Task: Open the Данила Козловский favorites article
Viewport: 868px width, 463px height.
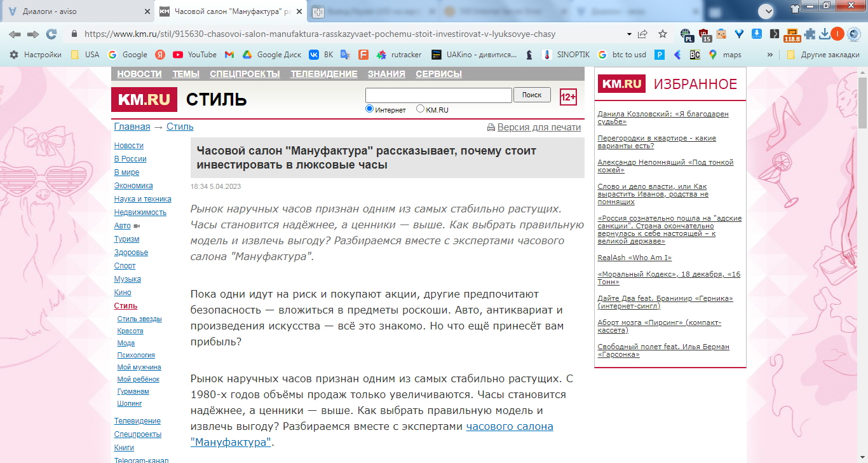Action: point(663,118)
